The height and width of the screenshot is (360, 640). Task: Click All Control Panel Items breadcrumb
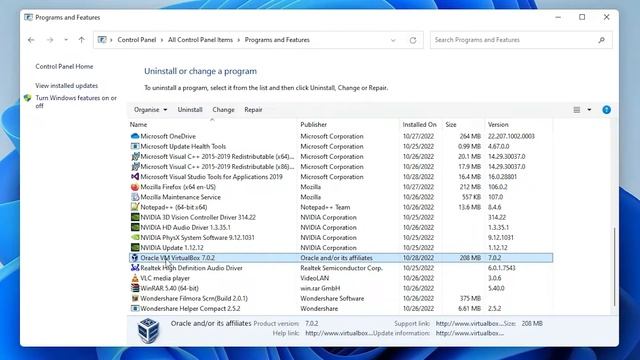pos(200,40)
